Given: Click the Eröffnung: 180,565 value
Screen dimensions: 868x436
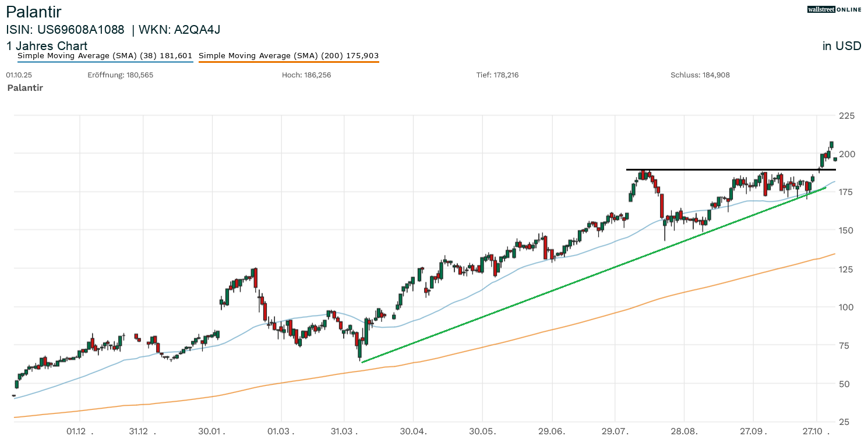Looking at the screenshot, I should (120, 75).
